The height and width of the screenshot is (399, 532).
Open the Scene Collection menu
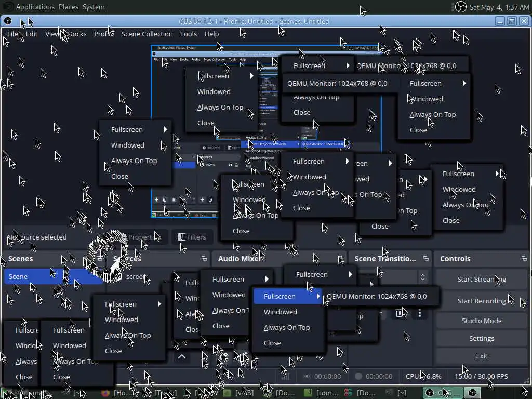click(x=147, y=34)
